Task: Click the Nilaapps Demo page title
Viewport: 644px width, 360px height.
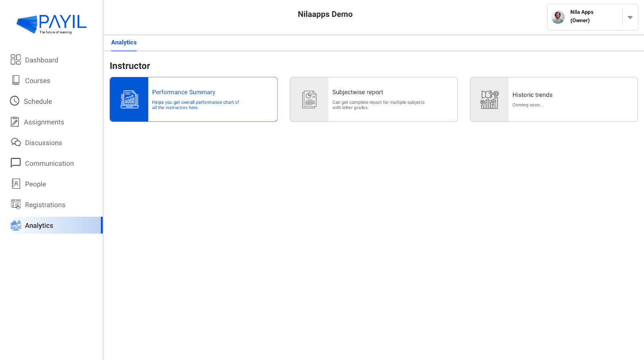Action: (x=325, y=14)
